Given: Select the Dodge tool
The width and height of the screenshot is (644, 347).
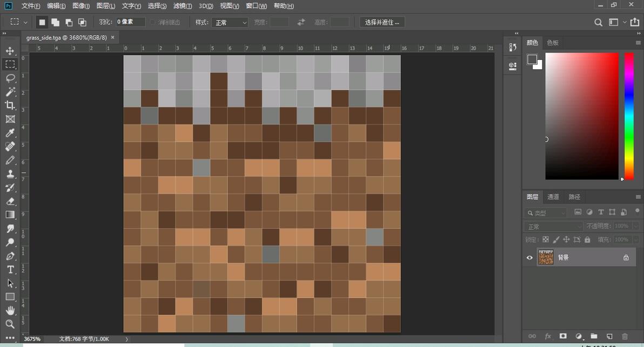Looking at the screenshot, I should (10, 242).
